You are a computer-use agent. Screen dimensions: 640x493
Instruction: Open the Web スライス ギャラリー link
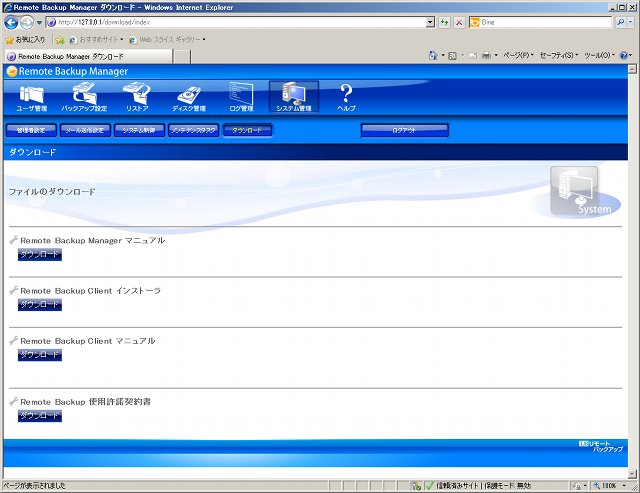point(167,40)
